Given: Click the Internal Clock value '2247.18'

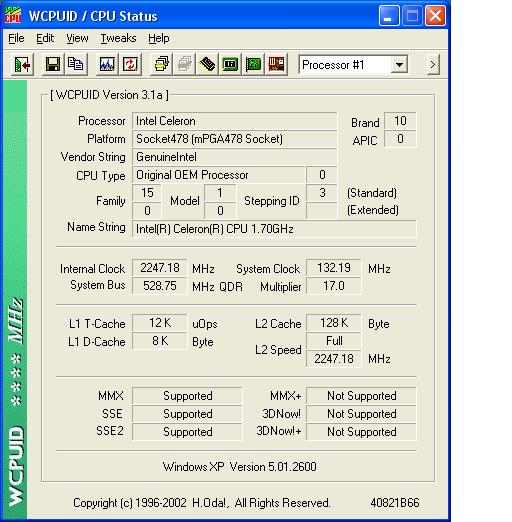Looking at the screenshot, I should [x=160, y=268].
